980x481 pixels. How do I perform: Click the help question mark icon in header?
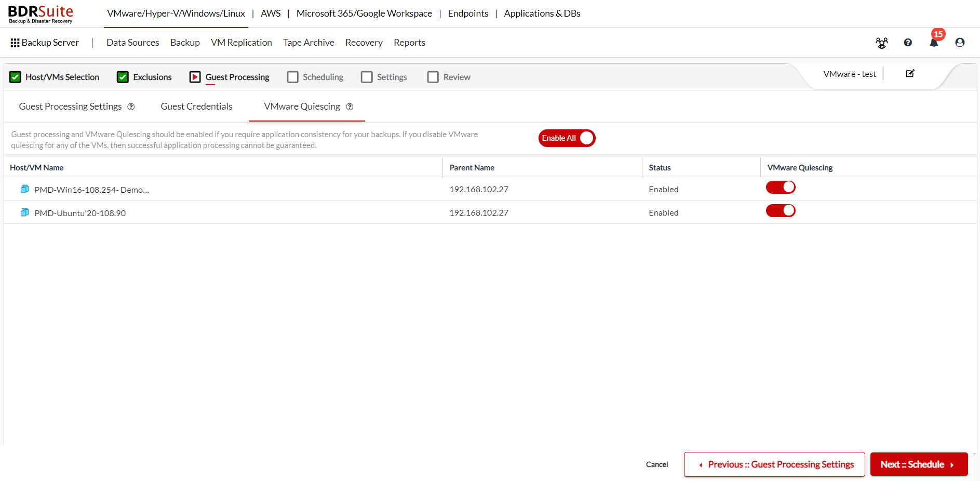click(908, 43)
